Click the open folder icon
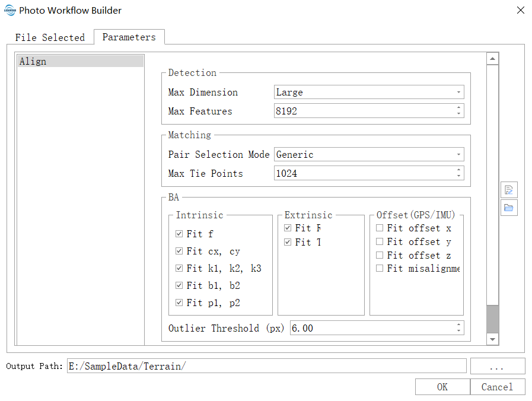The width and height of the screenshot is (532, 401). click(509, 208)
